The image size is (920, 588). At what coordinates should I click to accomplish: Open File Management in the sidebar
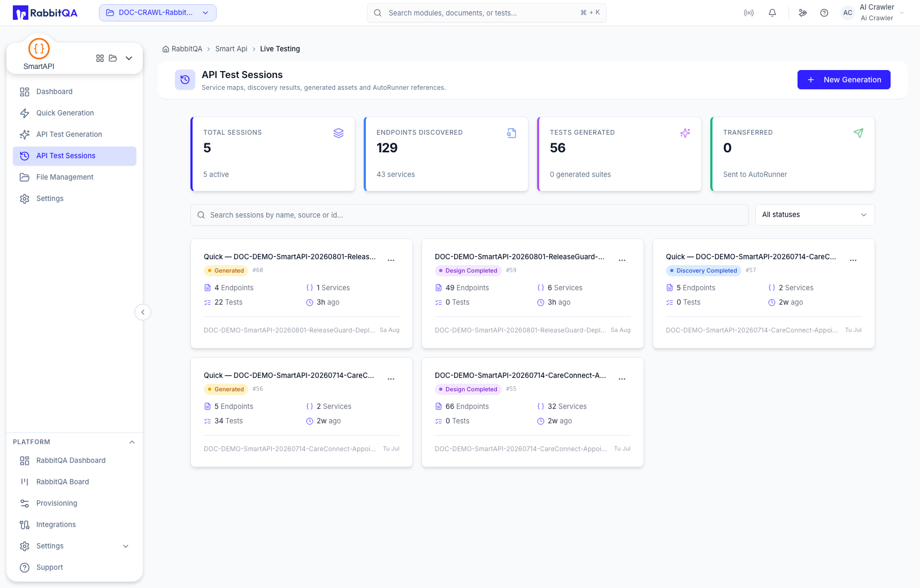pos(74,177)
